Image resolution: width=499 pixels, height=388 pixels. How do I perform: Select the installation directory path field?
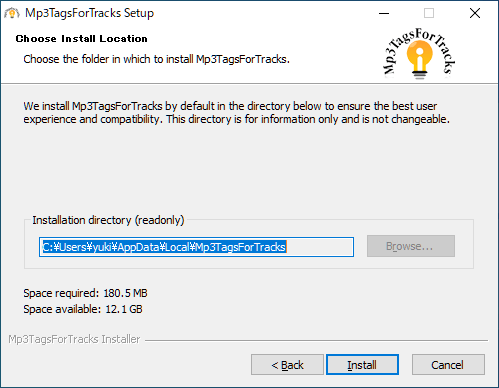pyautogui.click(x=196, y=247)
